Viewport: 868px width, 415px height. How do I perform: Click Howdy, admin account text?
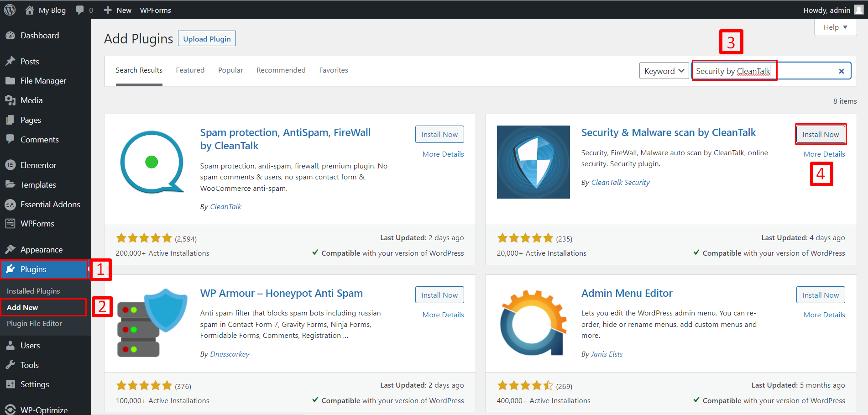826,10
